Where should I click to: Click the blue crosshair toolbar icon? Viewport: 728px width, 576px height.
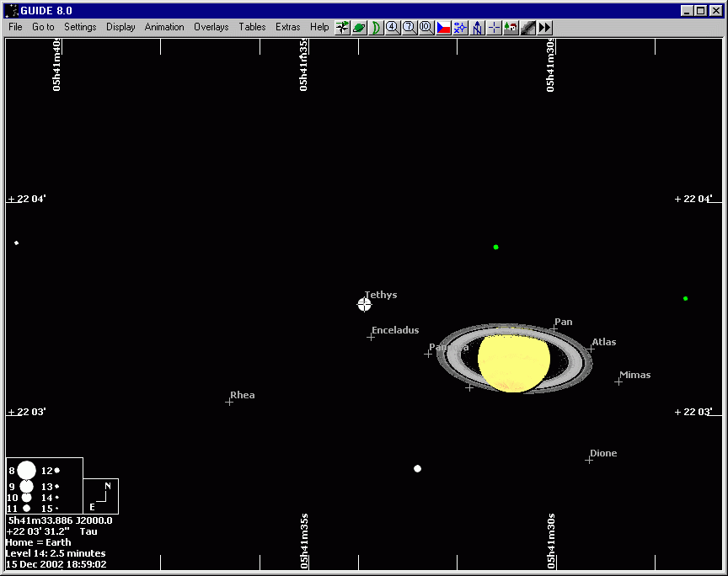coord(494,27)
